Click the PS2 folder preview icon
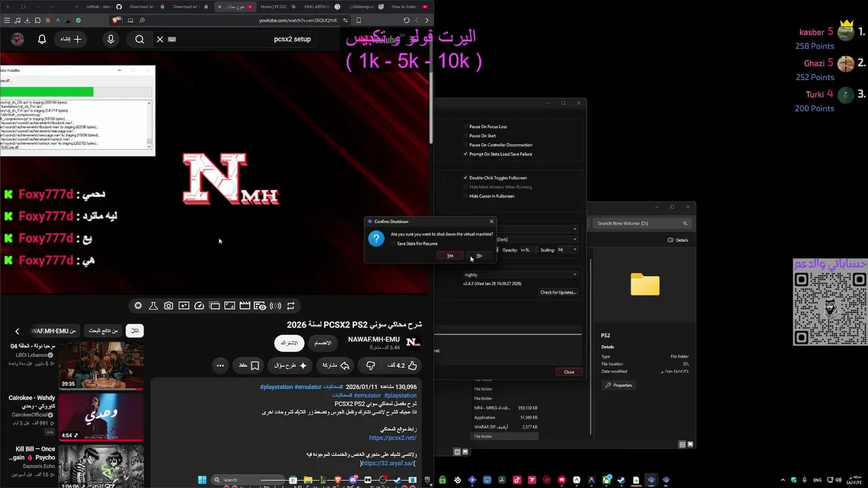Viewport: 868px width, 488px height. click(645, 285)
